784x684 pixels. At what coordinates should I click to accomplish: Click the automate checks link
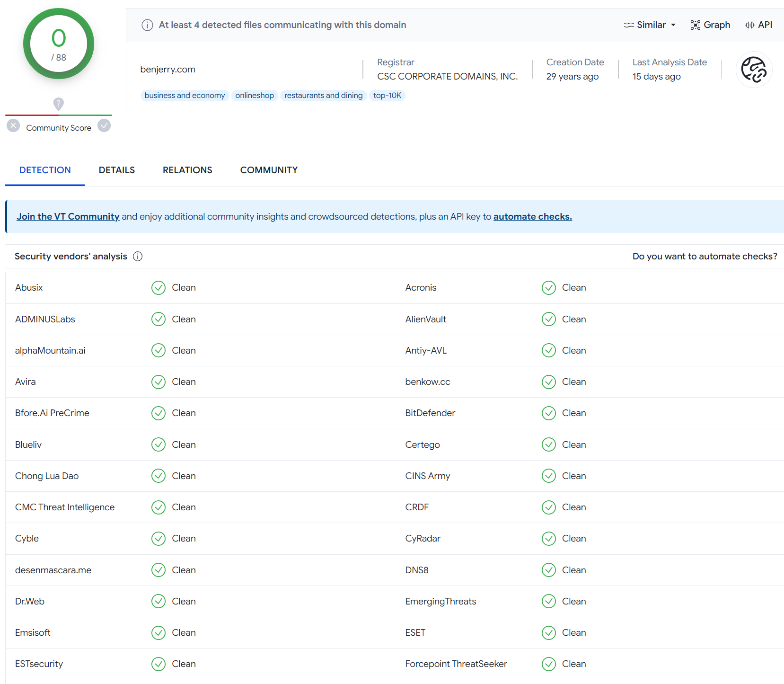[533, 217]
